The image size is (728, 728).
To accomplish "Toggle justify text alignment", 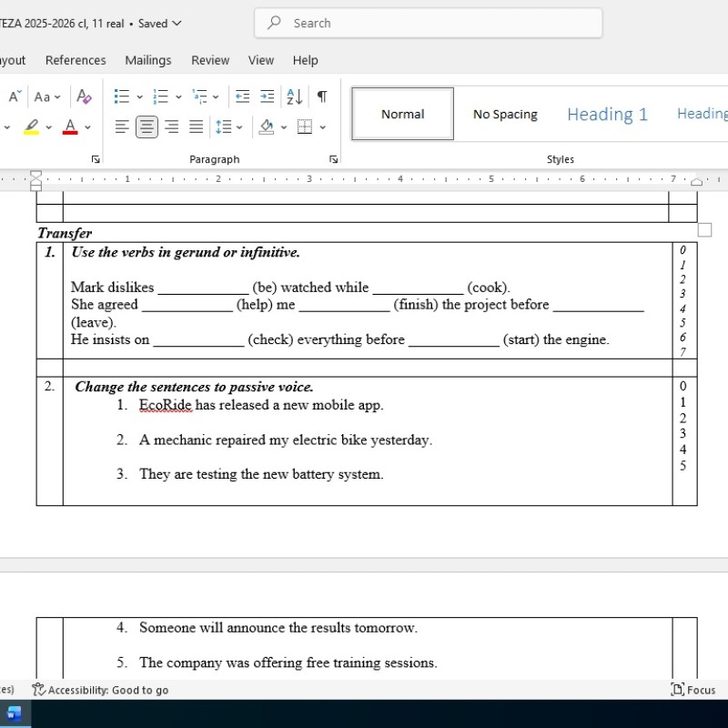I will pyautogui.click(x=195, y=126).
